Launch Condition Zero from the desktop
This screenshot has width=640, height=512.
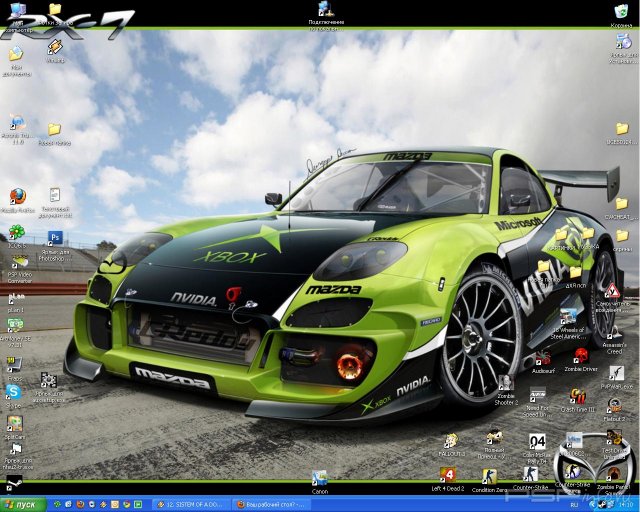tap(489, 476)
